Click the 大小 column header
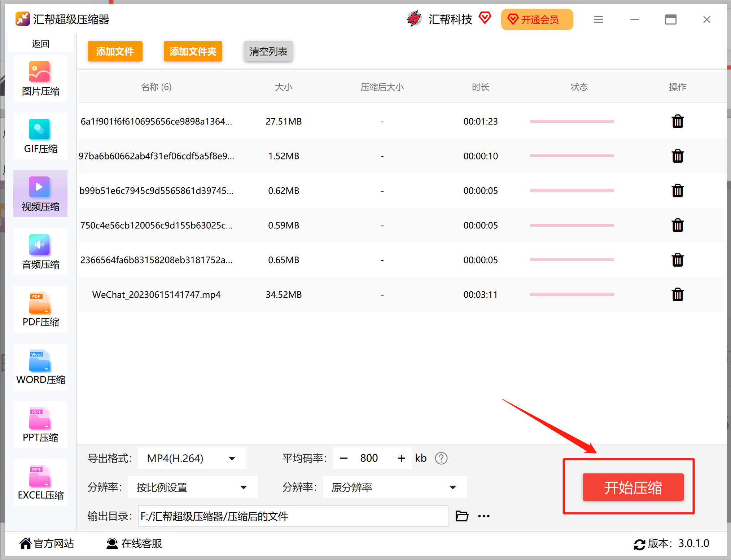731x560 pixels. point(284,87)
